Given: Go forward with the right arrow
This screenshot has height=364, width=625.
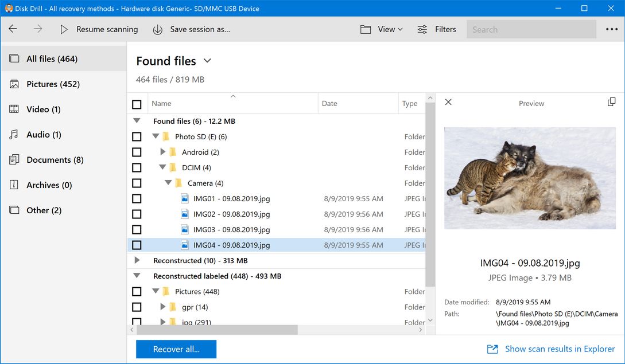Looking at the screenshot, I should pos(38,29).
